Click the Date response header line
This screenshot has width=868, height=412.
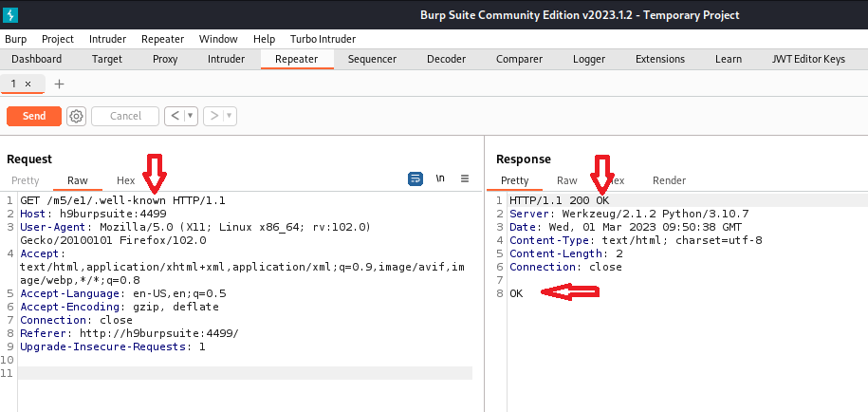tap(625, 227)
